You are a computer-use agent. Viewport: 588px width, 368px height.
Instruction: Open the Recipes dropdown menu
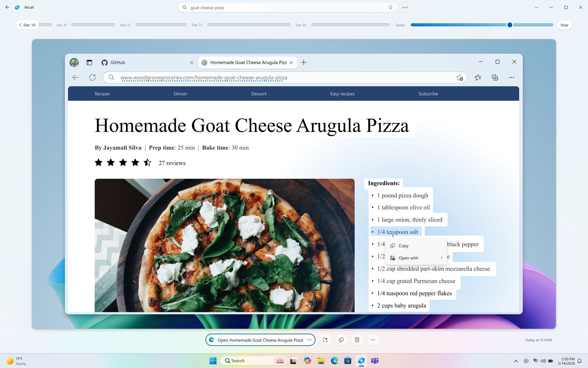point(102,94)
